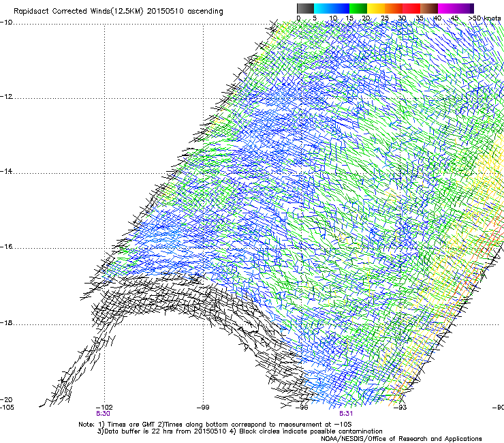This screenshot has height=443, width=504.
Task: Click the 'NOAA/NESDIS/Office of Research and Applications' credit
Action: [x=401, y=439]
